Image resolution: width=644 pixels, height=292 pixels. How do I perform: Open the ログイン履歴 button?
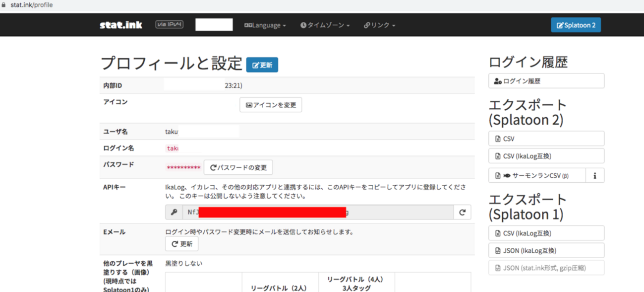pyautogui.click(x=546, y=81)
